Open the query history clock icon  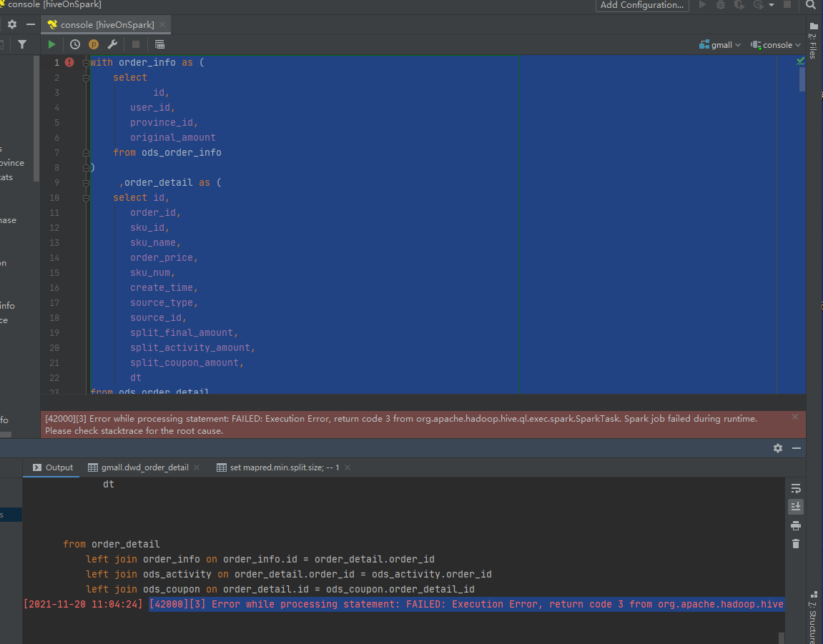click(x=75, y=44)
